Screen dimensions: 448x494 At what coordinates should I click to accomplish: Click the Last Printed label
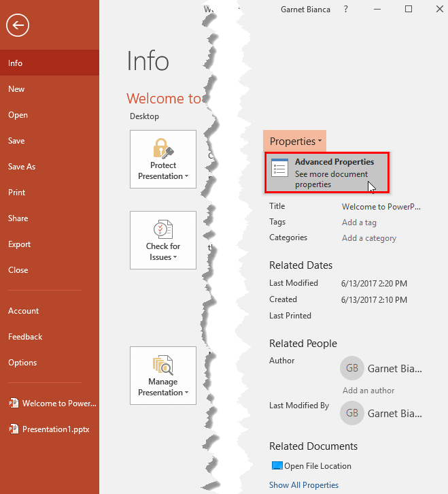coord(290,316)
